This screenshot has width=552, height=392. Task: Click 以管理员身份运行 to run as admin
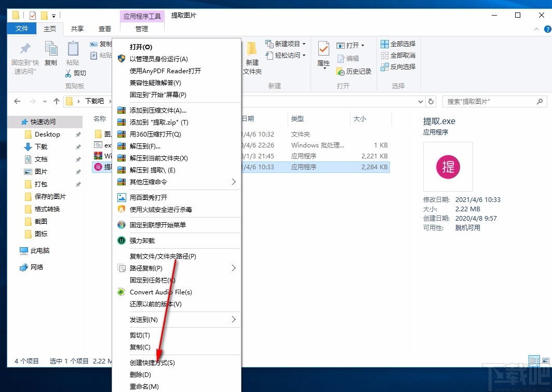pos(163,58)
